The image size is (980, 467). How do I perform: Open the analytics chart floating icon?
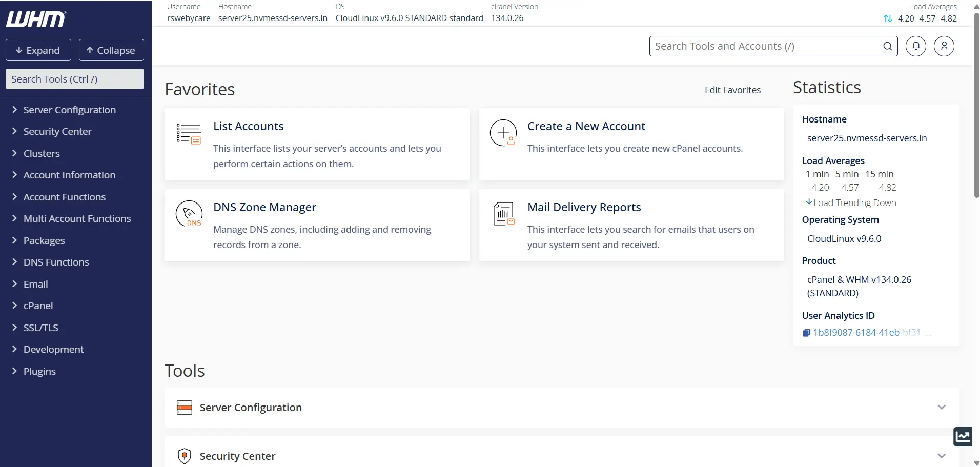963,437
